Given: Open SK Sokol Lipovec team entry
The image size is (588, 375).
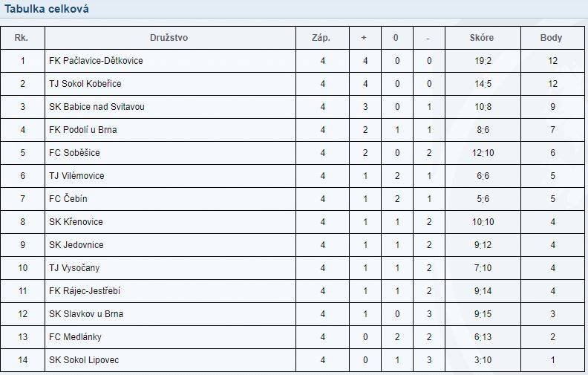Looking at the screenshot, I should (x=84, y=360).
